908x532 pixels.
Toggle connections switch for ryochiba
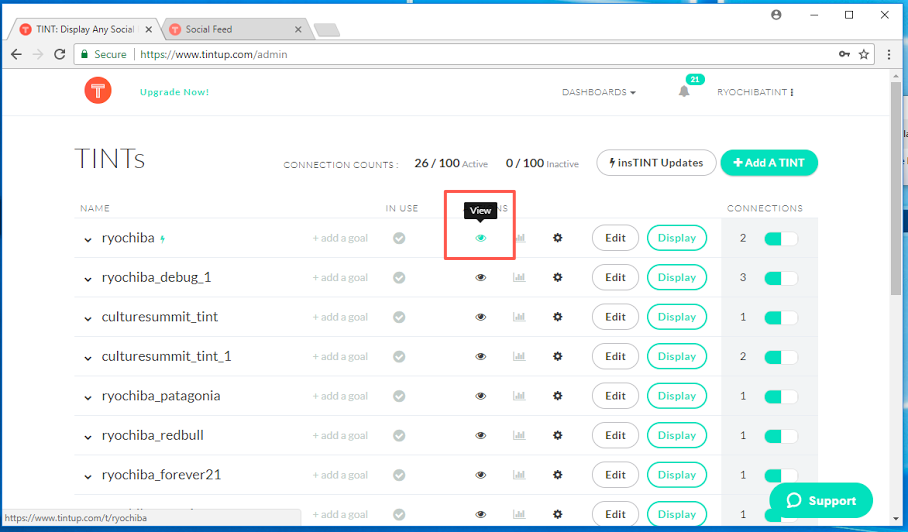pos(781,239)
